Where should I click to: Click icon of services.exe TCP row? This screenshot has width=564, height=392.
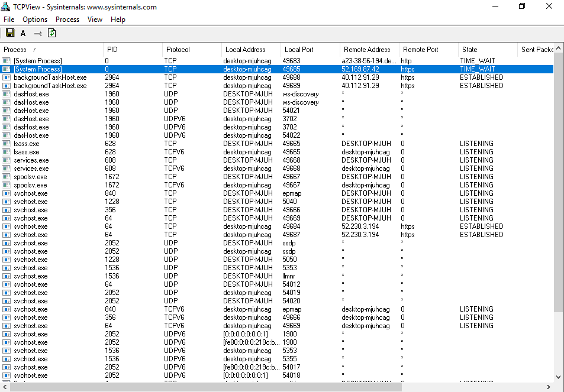coord(7,160)
